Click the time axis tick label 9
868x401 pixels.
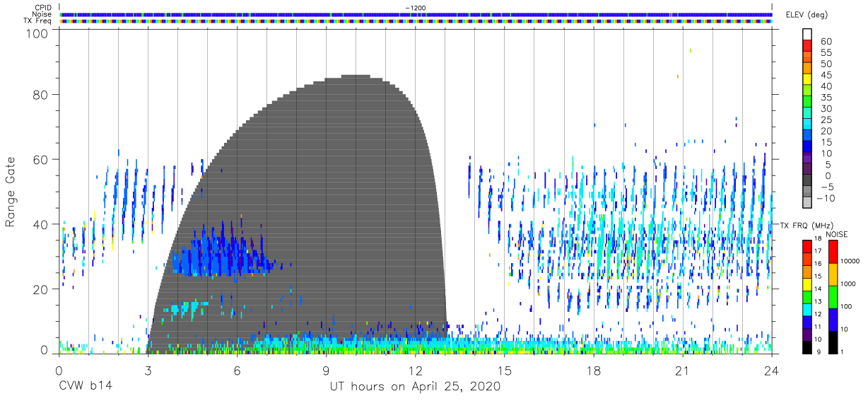(326, 370)
